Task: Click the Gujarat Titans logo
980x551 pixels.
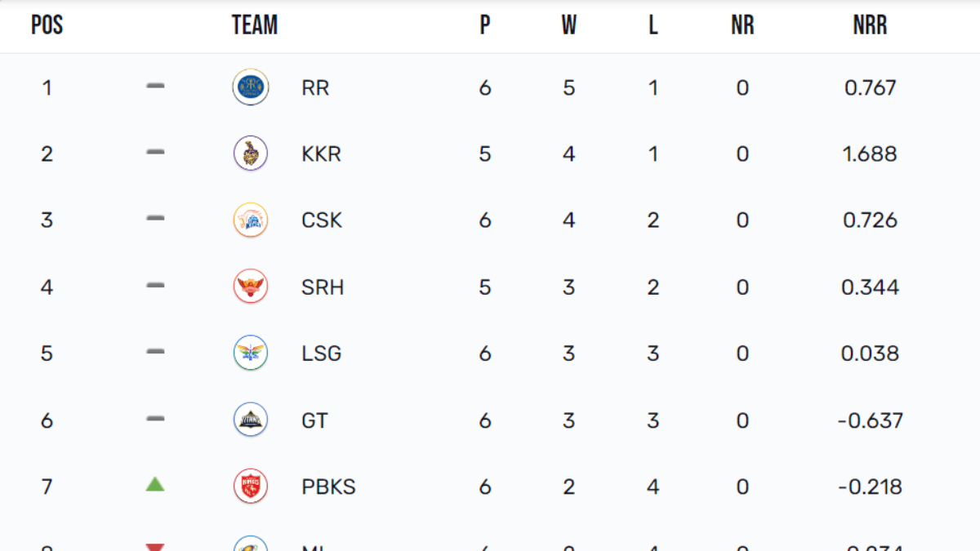Action: (250, 420)
